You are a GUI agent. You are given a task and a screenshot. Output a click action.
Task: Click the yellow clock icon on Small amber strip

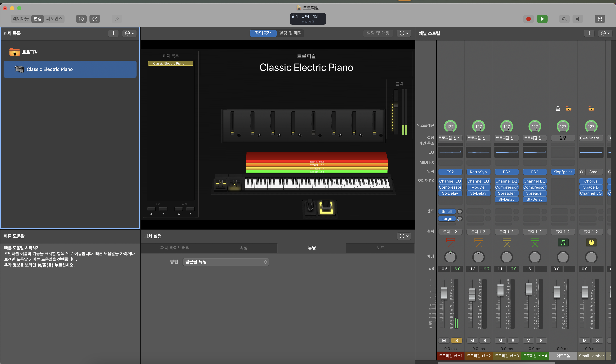tap(591, 243)
